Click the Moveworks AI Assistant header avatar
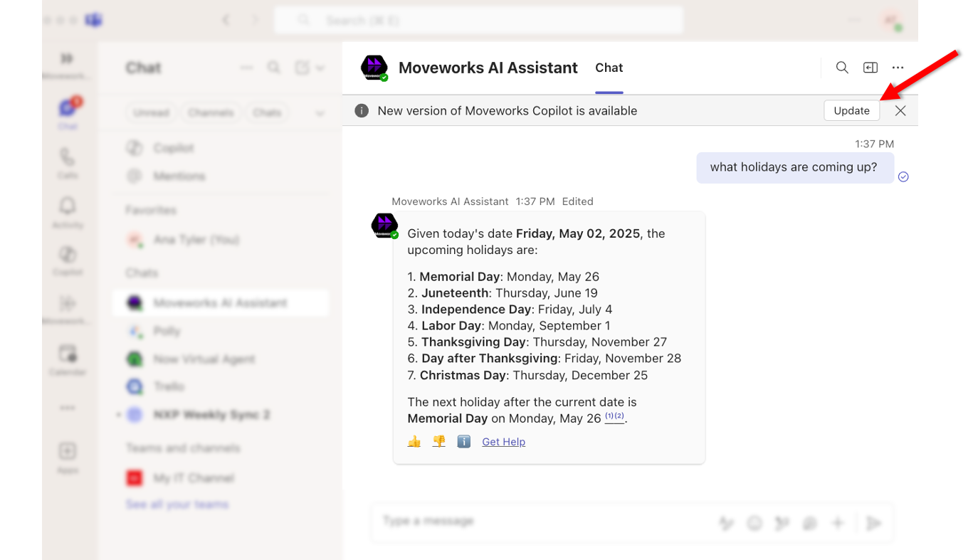This screenshot has width=978, height=560. click(374, 68)
